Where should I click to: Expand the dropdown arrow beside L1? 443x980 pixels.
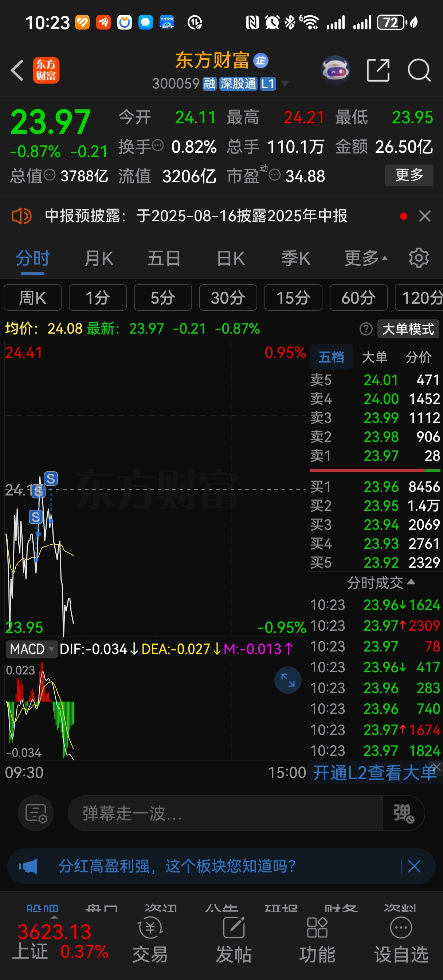coord(285,84)
